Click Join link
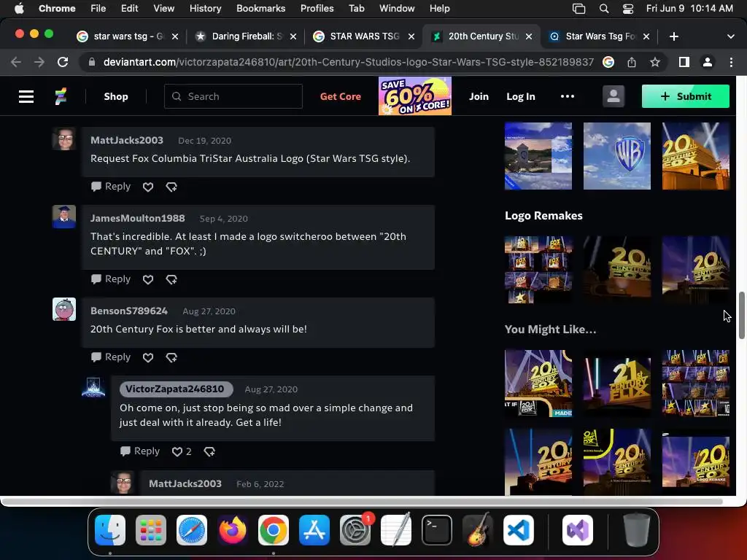 (479, 97)
